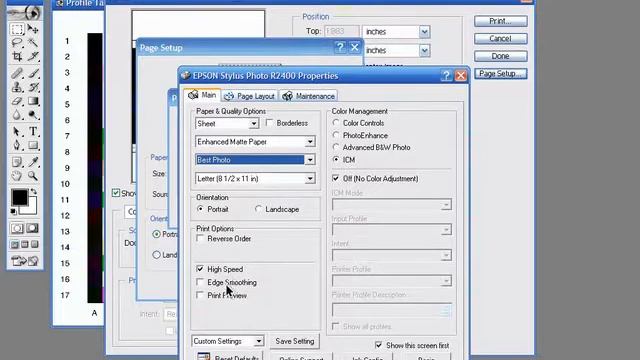640x360 pixels.
Task: Select the Zoom tool
Action: click(x=33, y=176)
